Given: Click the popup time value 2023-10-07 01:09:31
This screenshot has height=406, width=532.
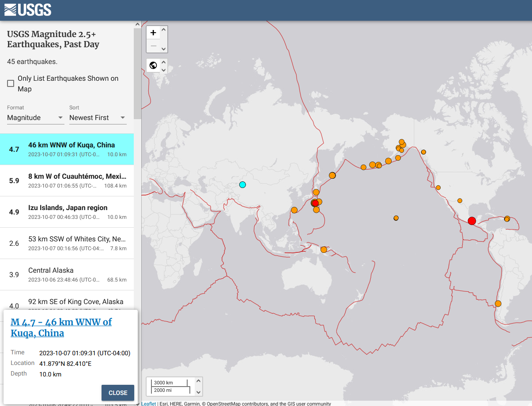Looking at the screenshot, I should click(x=85, y=353).
